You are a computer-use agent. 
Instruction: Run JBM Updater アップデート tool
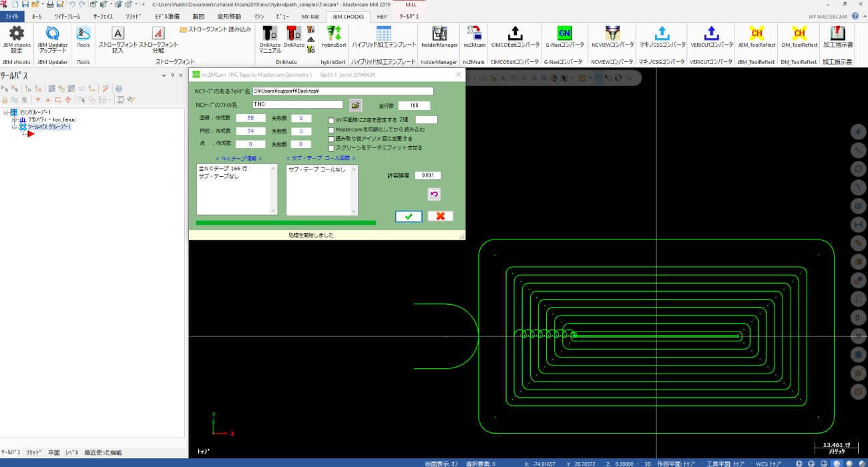coord(53,40)
